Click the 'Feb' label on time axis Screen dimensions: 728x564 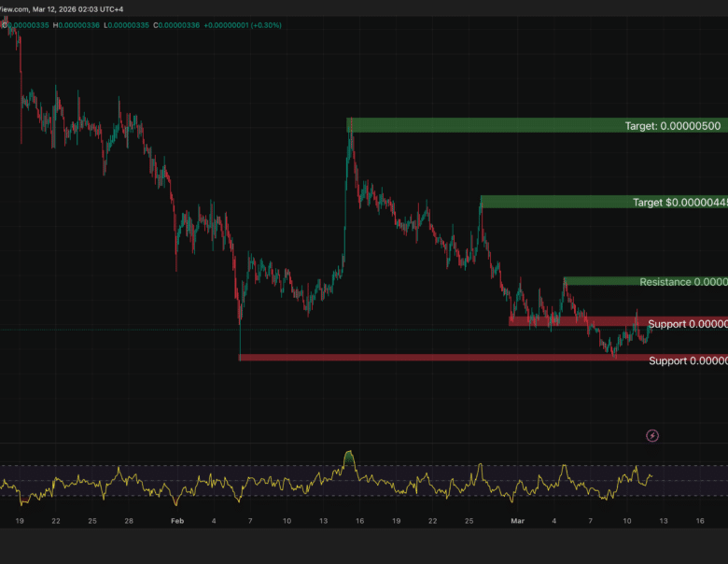[x=177, y=521]
